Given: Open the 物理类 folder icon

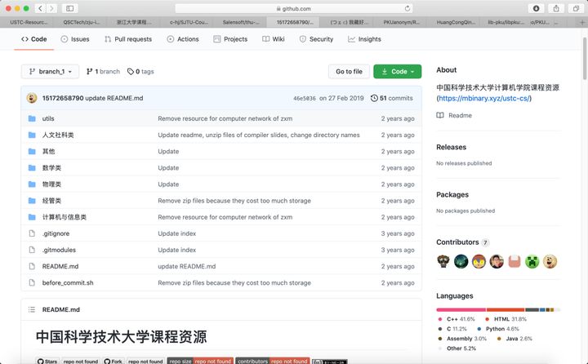Looking at the screenshot, I should coord(32,184).
